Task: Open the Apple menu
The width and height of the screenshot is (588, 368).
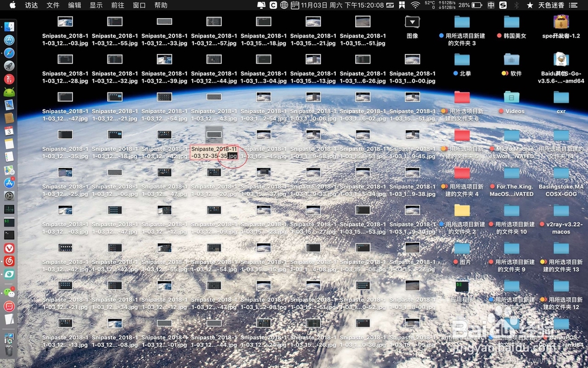Action: [x=12, y=5]
